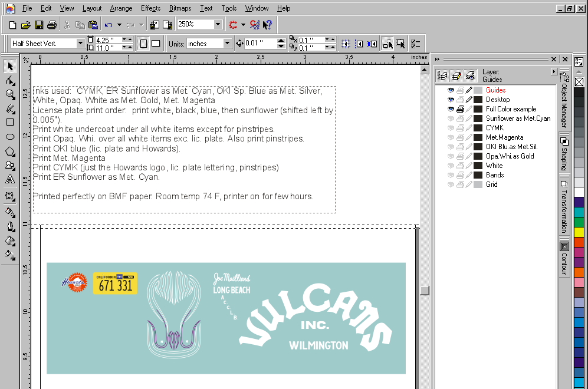Set page orientation to Landscape
The image size is (588, 389).
click(x=156, y=44)
